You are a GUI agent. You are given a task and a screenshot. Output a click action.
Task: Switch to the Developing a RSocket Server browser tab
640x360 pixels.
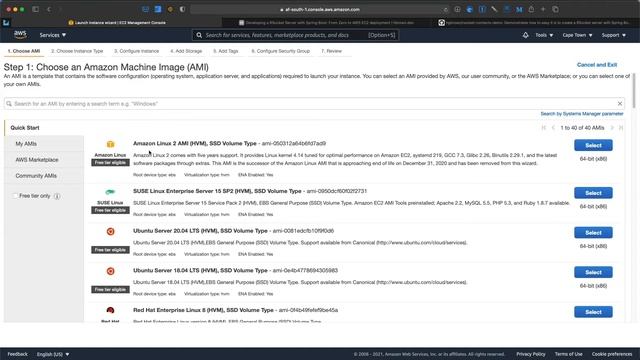(x=326, y=23)
